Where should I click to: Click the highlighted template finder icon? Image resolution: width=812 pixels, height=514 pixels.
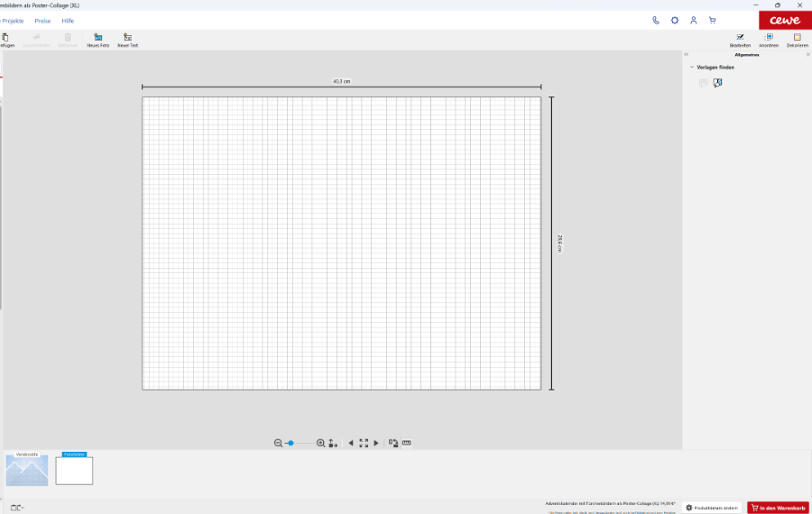(x=718, y=83)
